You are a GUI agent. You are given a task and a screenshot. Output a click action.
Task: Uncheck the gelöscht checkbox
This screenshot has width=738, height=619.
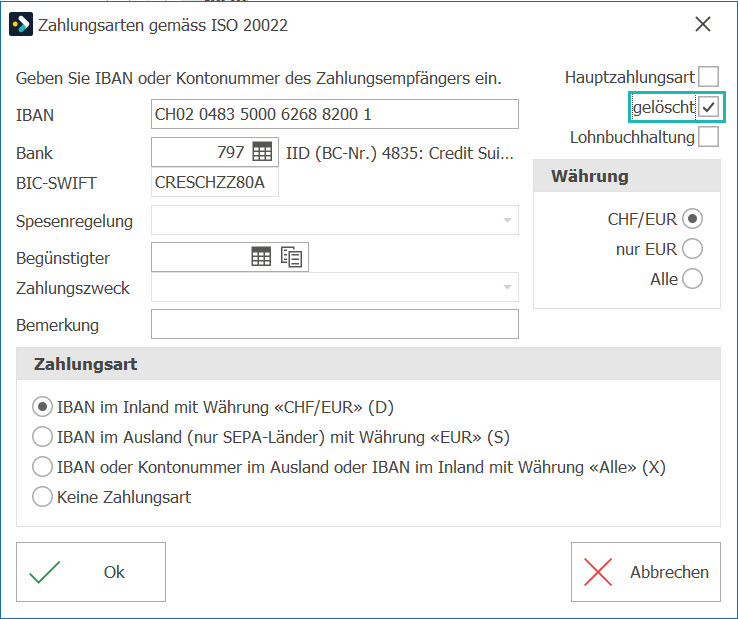pos(708,107)
